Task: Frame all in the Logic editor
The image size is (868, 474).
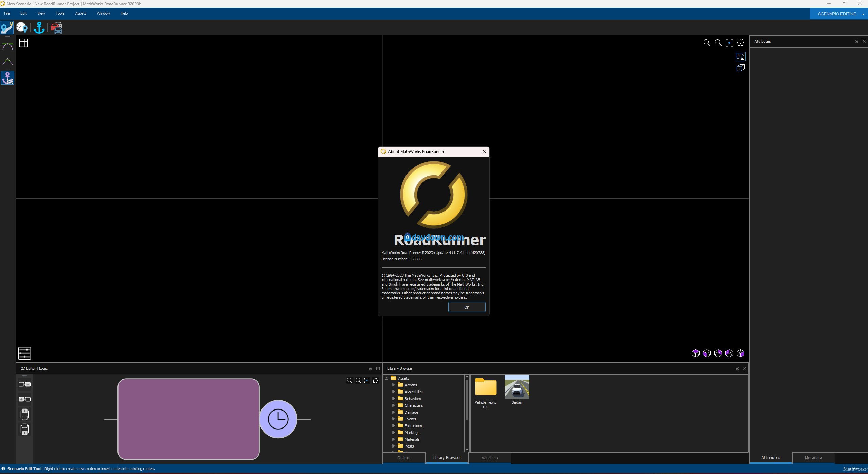Action: [367, 381]
